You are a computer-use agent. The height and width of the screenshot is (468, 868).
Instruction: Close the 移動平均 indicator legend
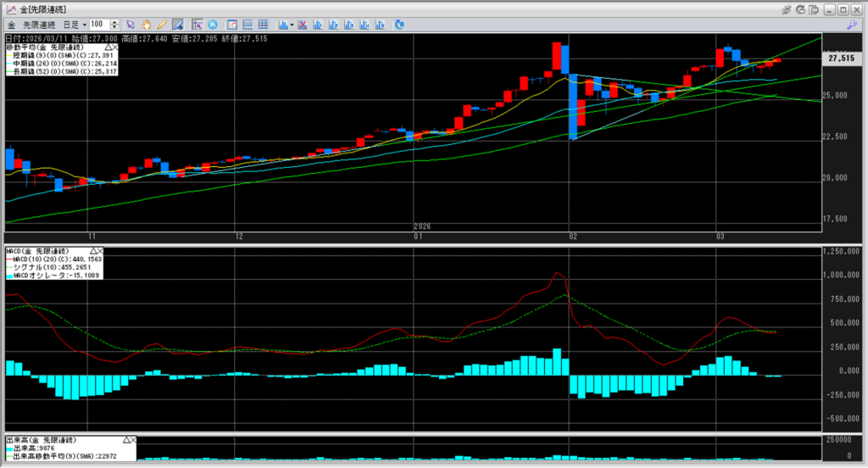tap(115, 48)
